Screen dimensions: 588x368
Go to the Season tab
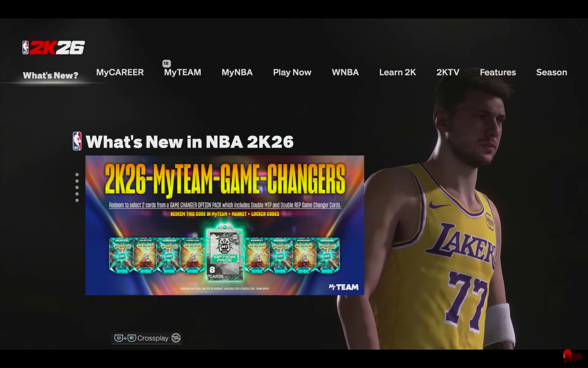pos(552,72)
